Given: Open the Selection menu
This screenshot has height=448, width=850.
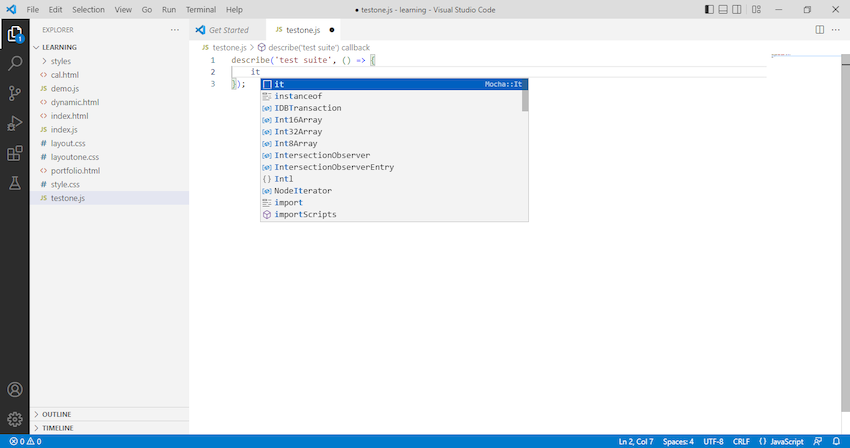Looking at the screenshot, I should 88,10.
